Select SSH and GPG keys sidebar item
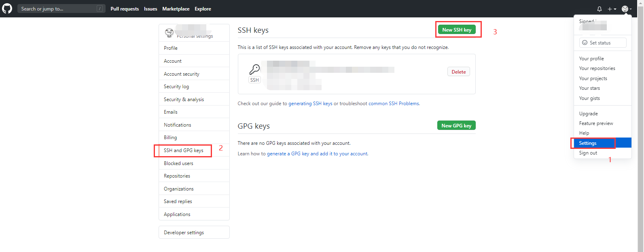Screen dimensions: 644x252 point(184,150)
